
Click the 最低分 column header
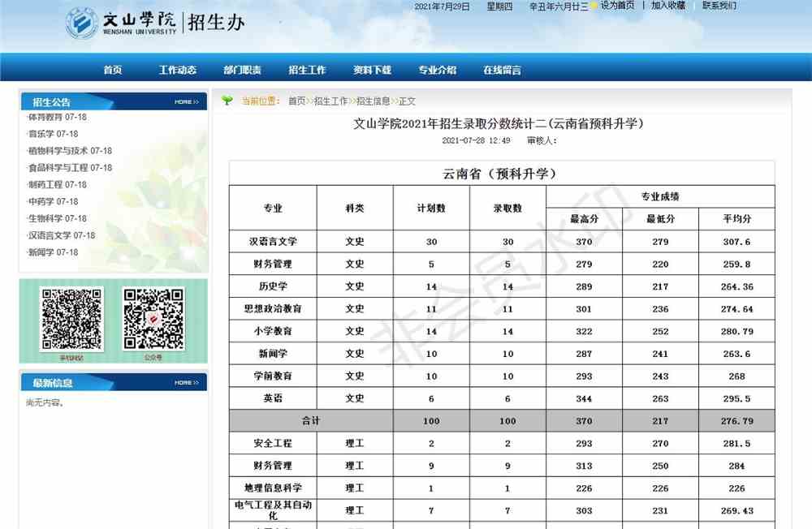click(660, 219)
